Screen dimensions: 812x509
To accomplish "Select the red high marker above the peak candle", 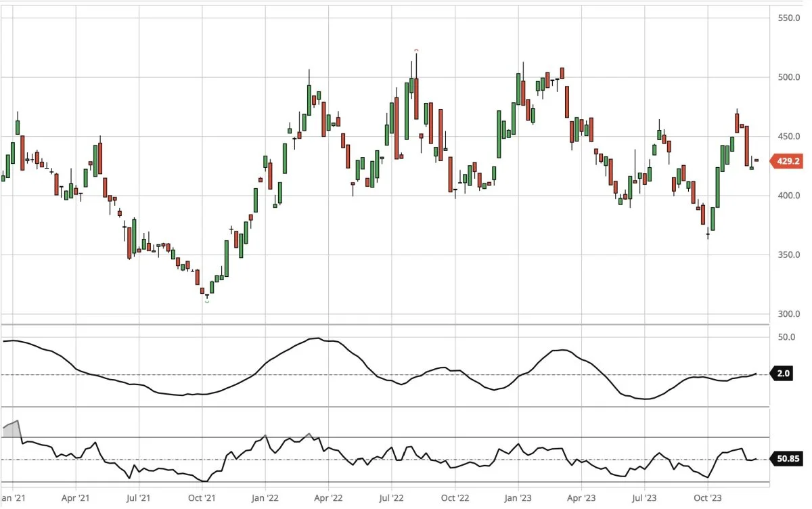I will [416, 50].
